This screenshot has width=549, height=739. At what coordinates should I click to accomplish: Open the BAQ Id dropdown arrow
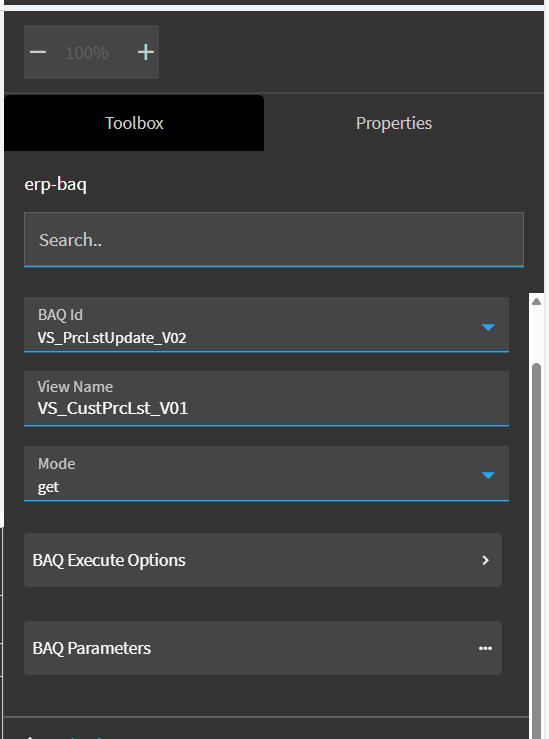tap(488, 327)
